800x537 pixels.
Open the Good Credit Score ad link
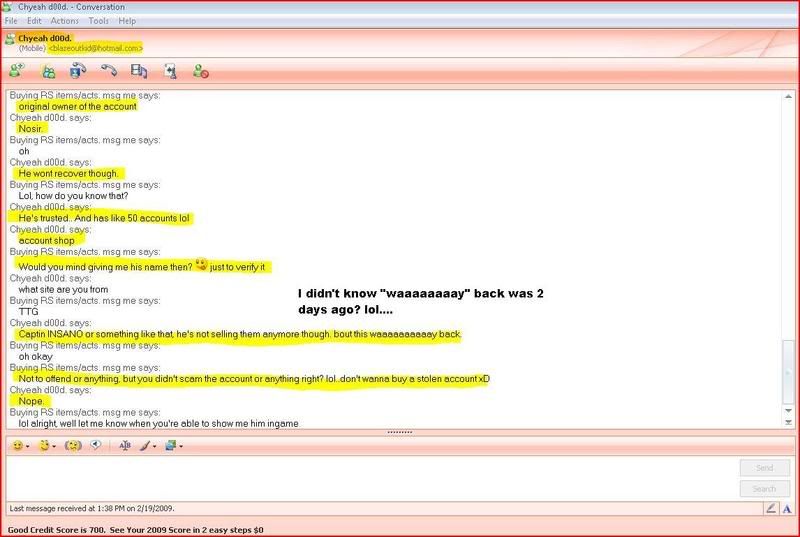(x=136, y=530)
